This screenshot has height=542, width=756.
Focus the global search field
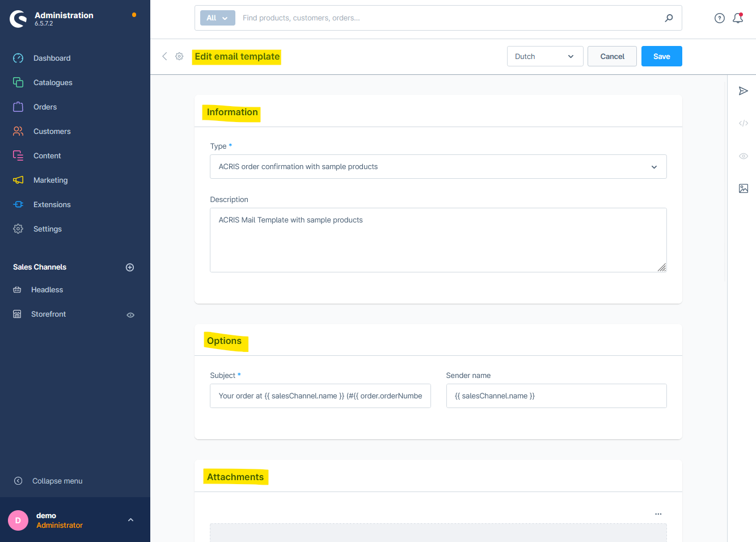(448, 18)
